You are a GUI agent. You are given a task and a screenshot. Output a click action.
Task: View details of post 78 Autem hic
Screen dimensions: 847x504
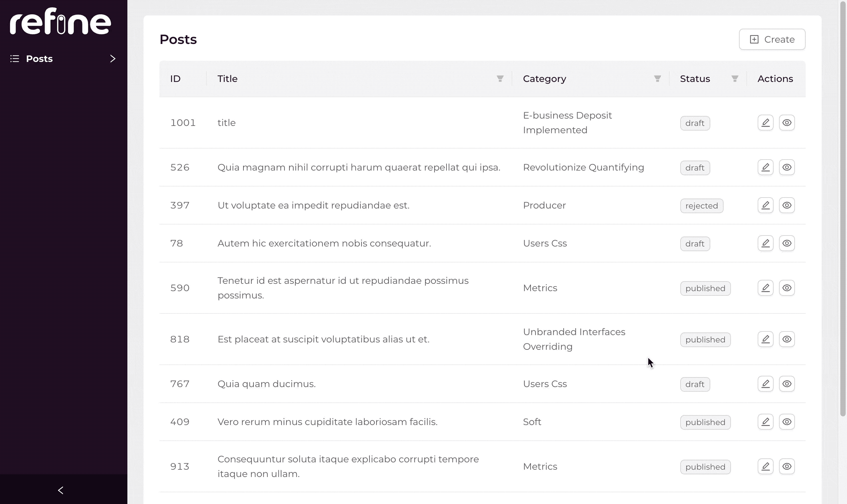(x=788, y=243)
